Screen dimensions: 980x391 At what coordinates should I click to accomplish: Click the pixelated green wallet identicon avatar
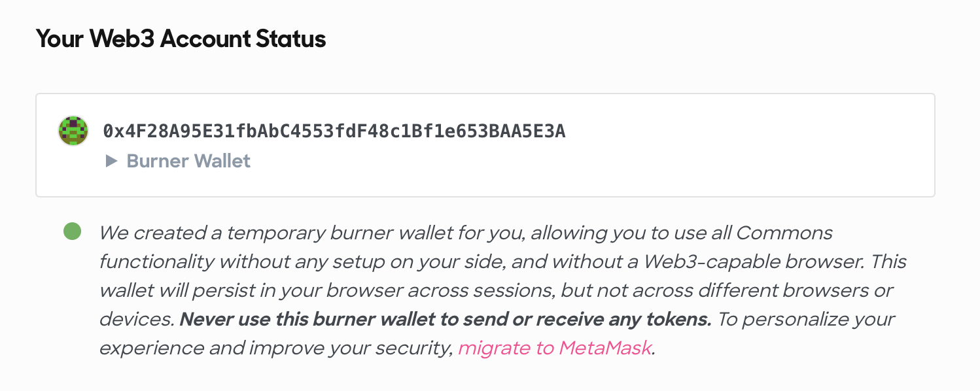click(x=73, y=131)
